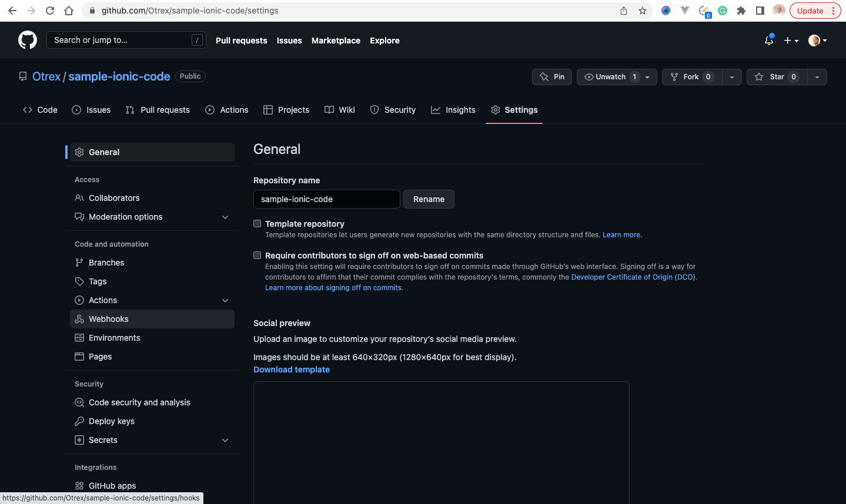The image size is (846, 504).
Task: Open the Star lists dropdown arrow
Action: (x=817, y=77)
